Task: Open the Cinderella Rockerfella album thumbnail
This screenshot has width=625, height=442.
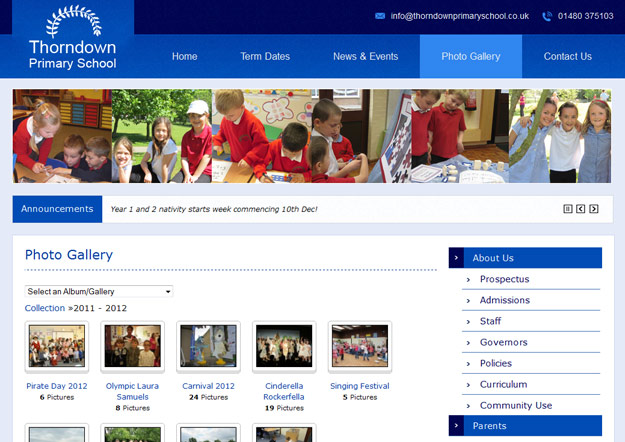Action: [284, 346]
